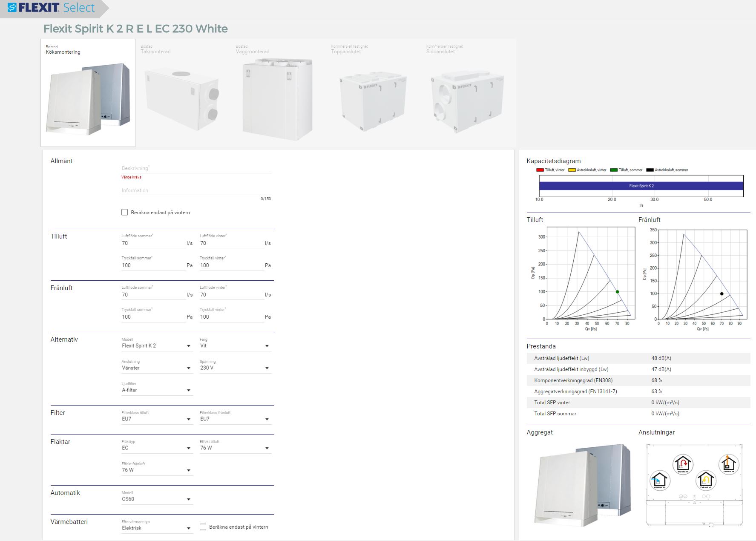Open the Filterklass tilluft dropdown
Screen dimensions: 756x541
coord(157,419)
